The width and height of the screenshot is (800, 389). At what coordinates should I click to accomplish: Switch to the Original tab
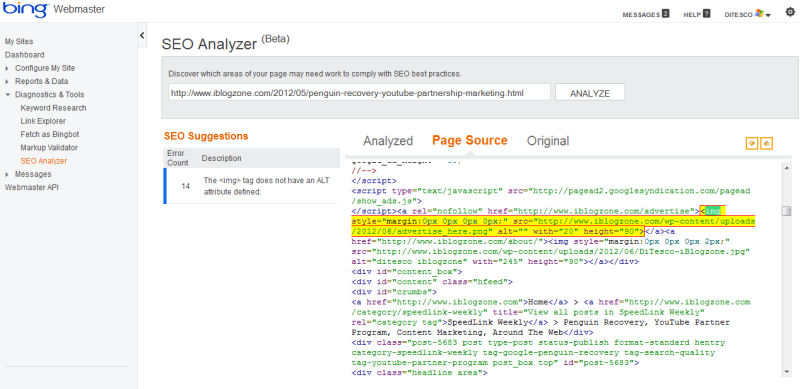tap(548, 141)
